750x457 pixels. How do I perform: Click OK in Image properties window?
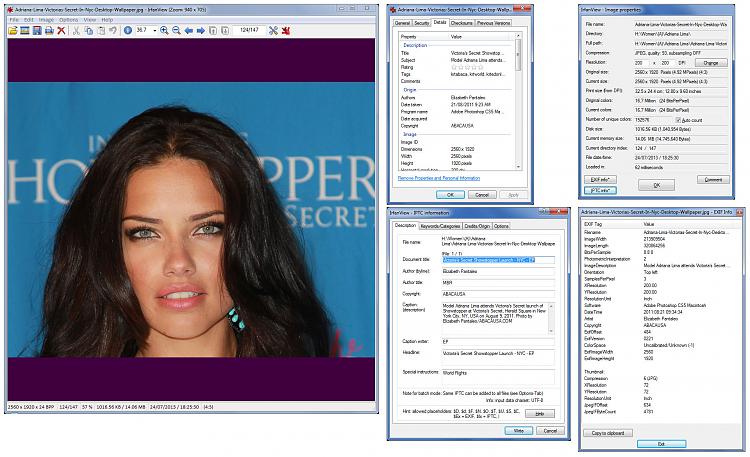click(657, 185)
